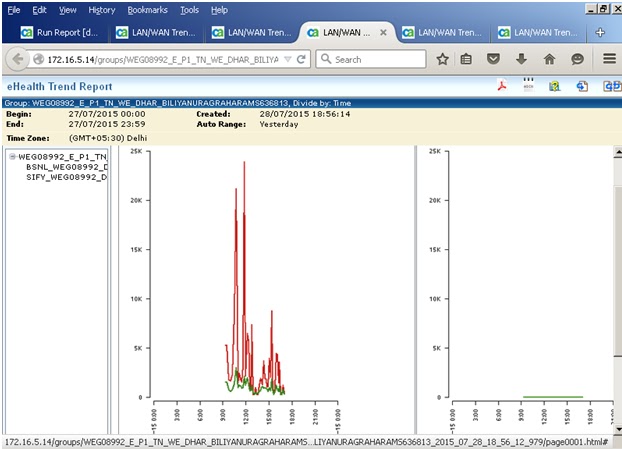Export report as PDF
622x449 pixels.
pos(502,86)
